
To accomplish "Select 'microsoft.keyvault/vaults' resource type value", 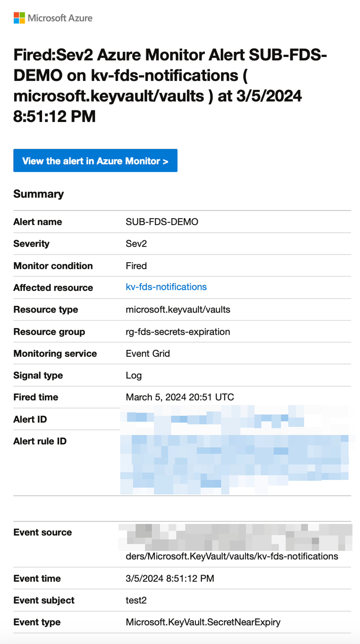I will pyautogui.click(x=178, y=309).
